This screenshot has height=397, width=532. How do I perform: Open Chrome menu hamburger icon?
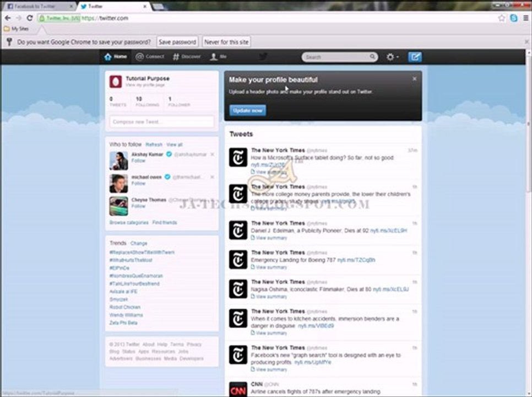click(x=525, y=18)
